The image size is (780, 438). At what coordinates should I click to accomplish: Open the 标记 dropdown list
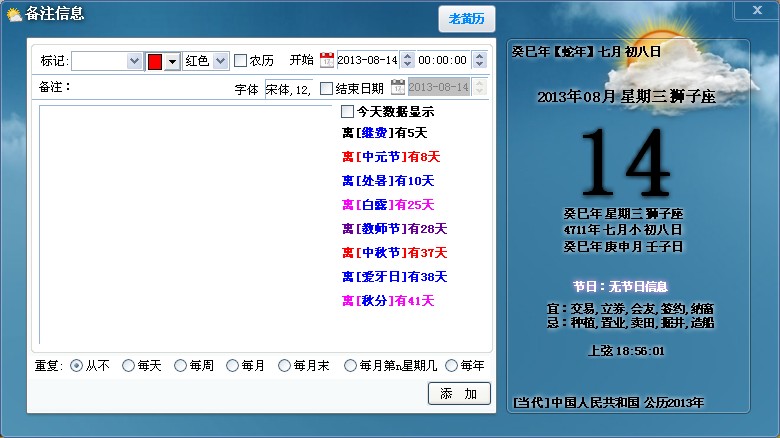click(135, 61)
